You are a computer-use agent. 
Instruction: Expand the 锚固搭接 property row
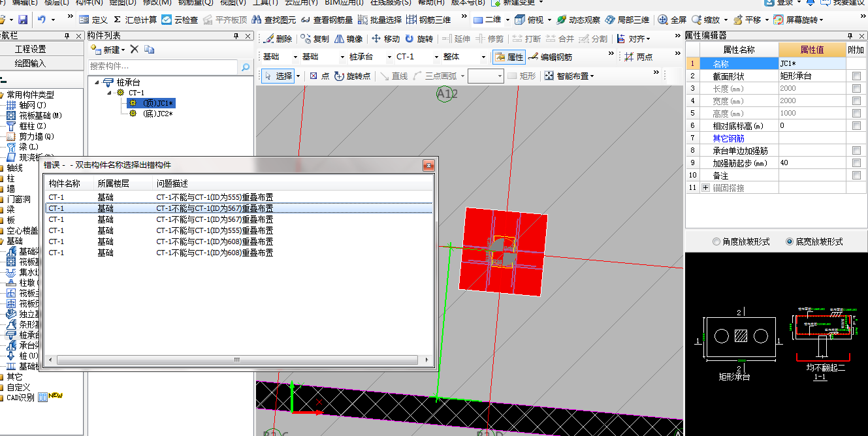point(705,187)
